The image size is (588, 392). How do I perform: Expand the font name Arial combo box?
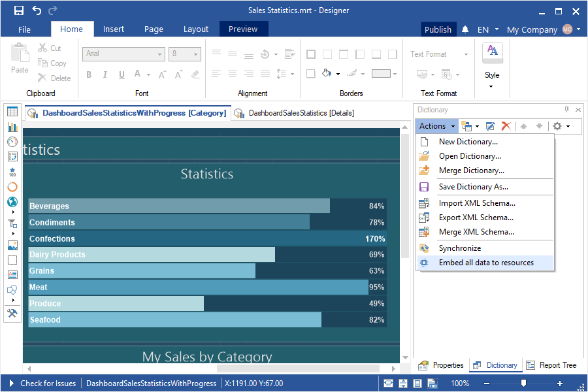[159, 54]
